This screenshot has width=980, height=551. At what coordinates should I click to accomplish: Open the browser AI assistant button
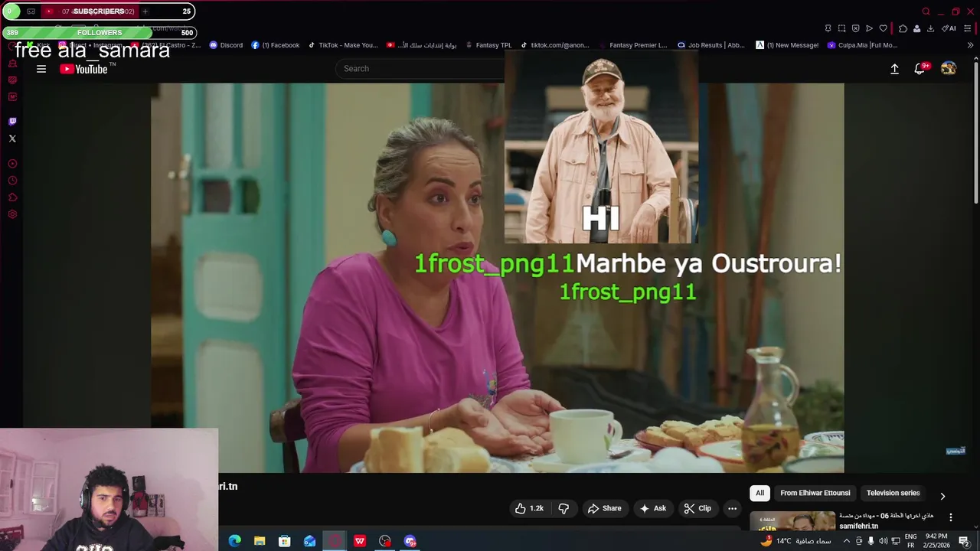coord(948,28)
